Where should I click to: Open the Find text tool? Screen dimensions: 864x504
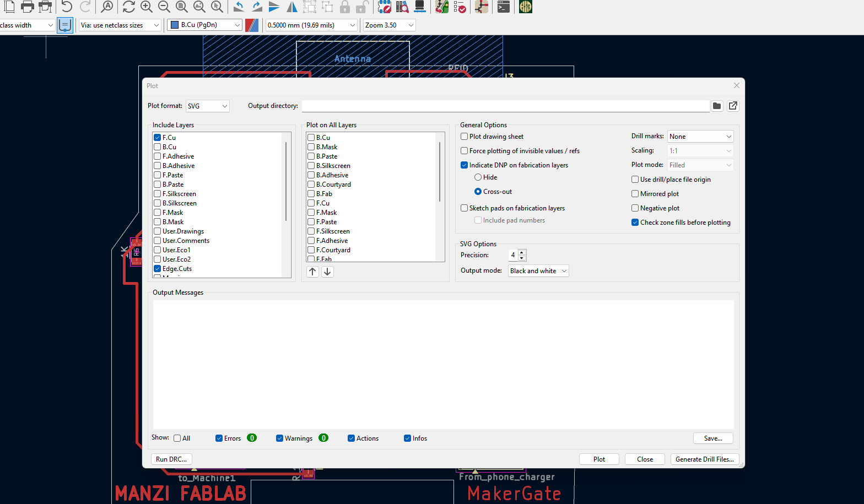pos(107,7)
